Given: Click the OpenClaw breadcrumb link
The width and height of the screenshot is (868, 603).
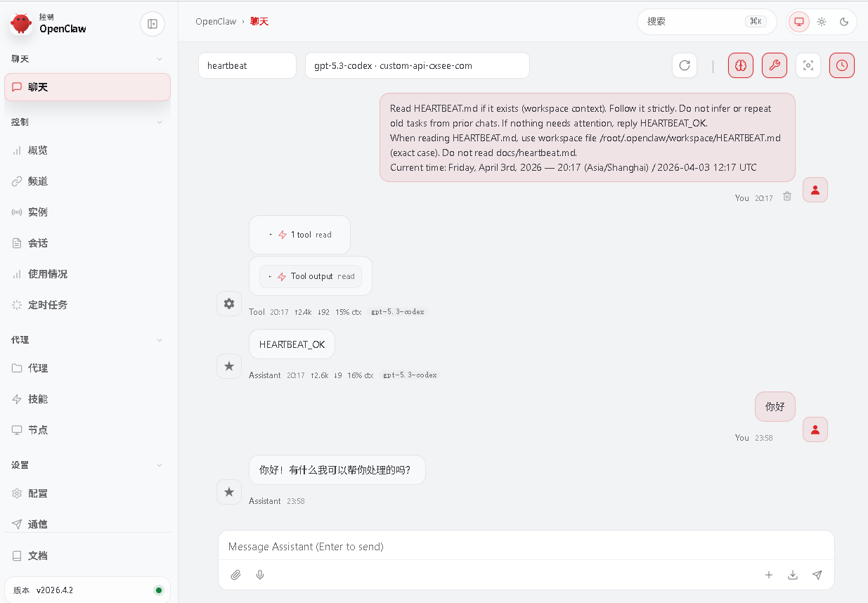Looking at the screenshot, I should (216, 21).
